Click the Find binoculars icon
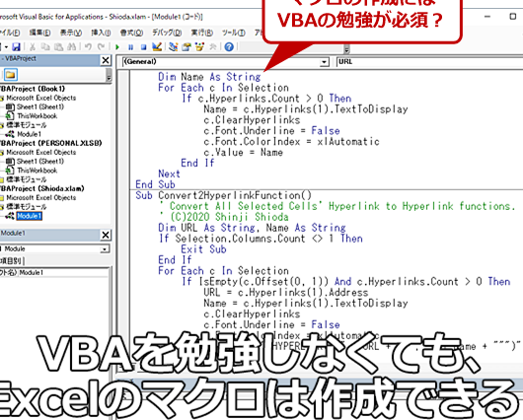The image size is (523, 420). coord(71,46)
